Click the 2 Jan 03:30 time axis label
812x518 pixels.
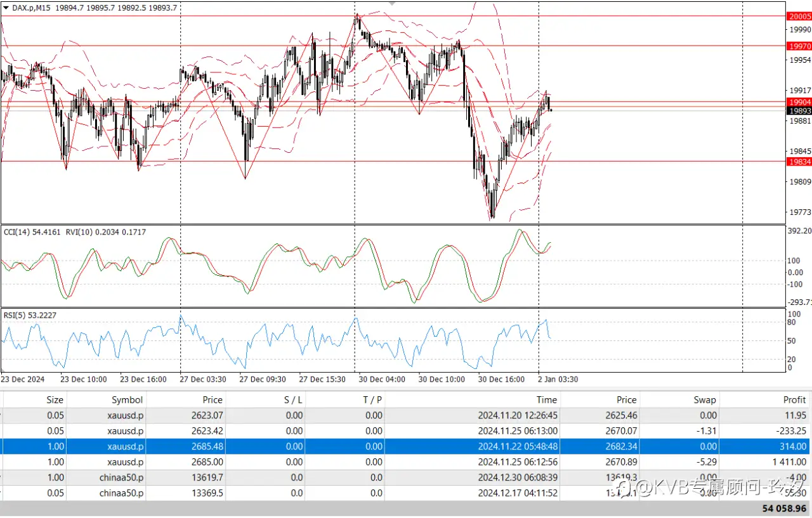click(x=558, y=379)
